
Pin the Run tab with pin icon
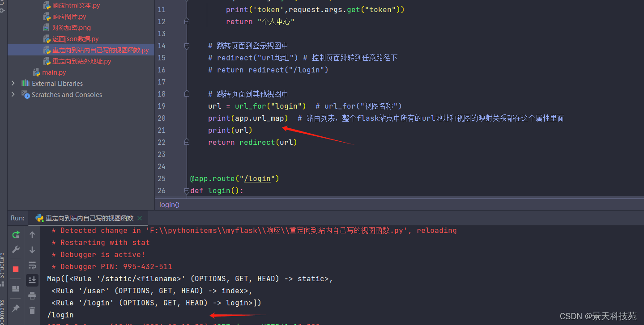tap(16, 308)
